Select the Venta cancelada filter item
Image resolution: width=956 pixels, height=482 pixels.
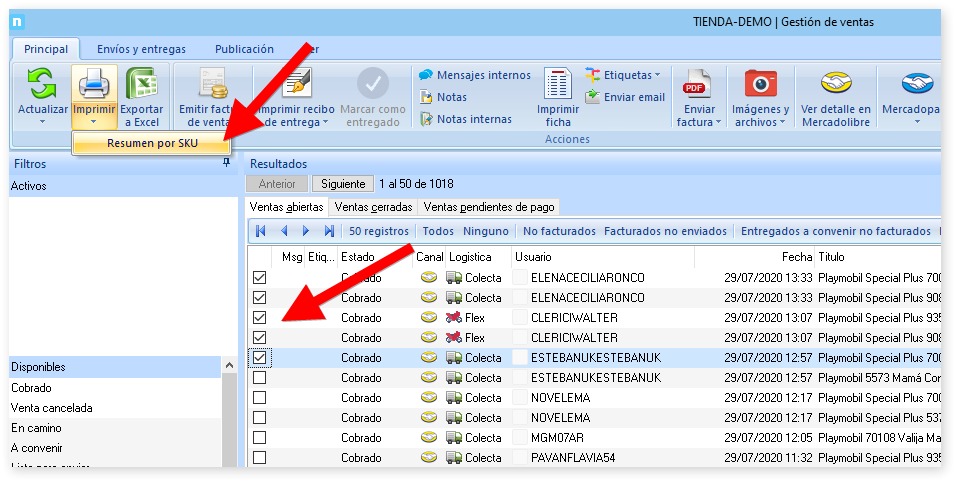coord(52,407)
